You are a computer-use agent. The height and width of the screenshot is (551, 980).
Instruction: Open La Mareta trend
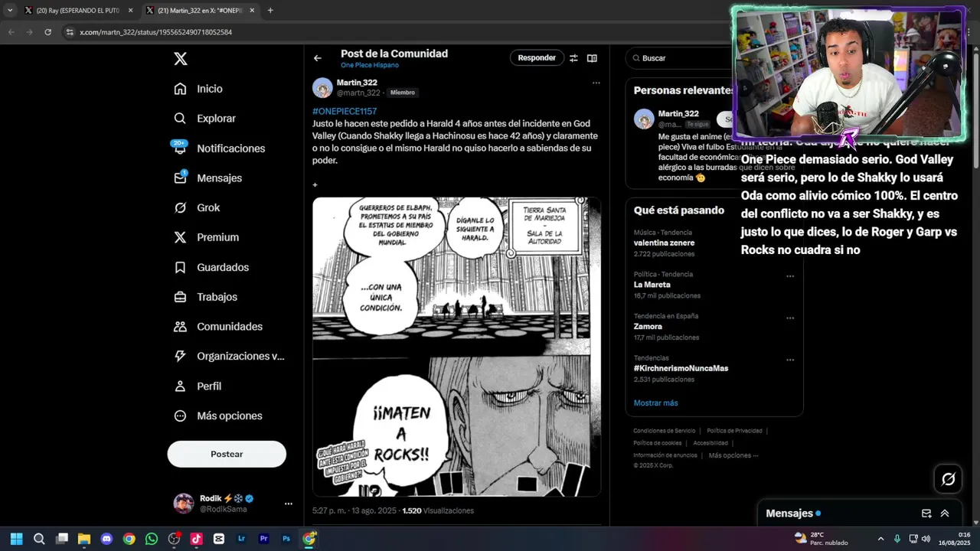click(x=652, y=285)
